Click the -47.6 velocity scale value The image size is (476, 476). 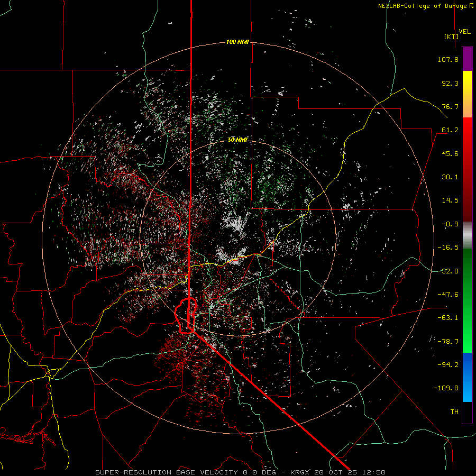[x=448, y=295]
